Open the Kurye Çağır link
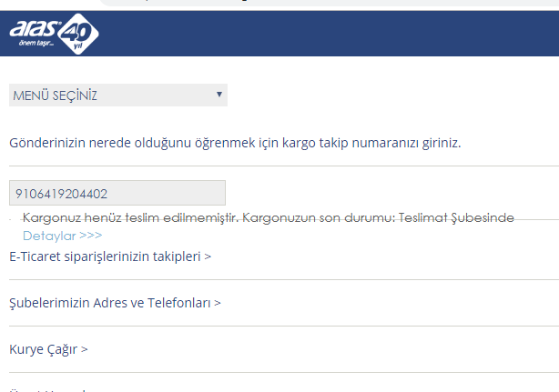Viewport: 559px width, 392px height. coord(48,349)
